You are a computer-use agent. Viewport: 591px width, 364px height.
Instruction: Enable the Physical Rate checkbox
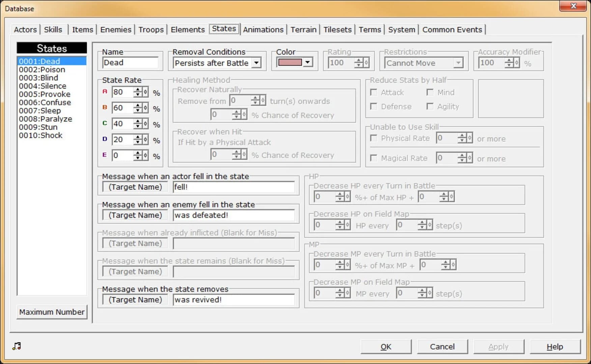(x=373, y=138)
